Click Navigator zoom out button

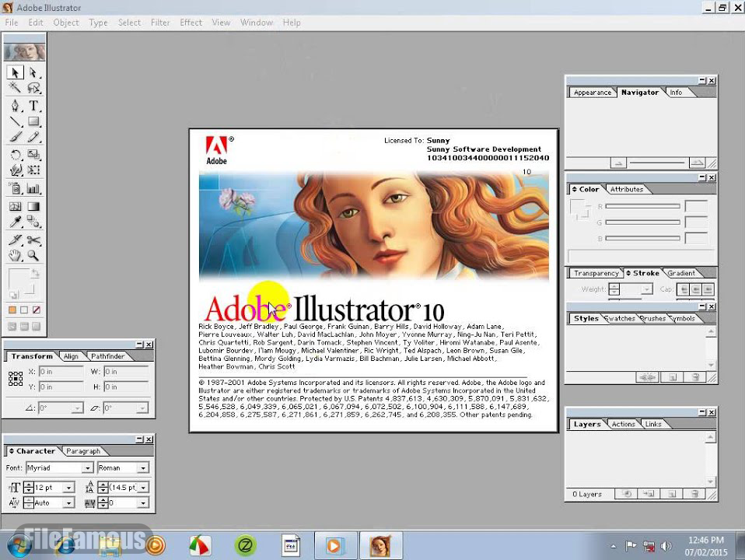click(x=618, y=163)
